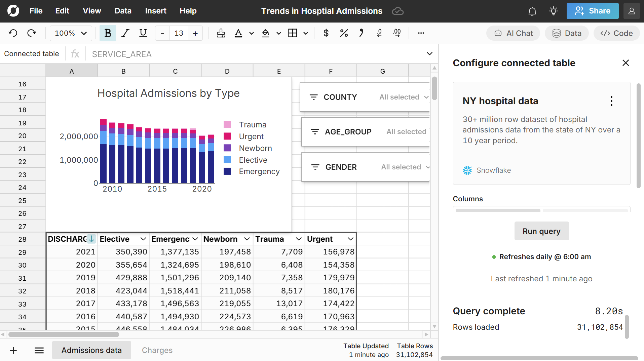Toggle bold formatting
This screenshot has width=644, height=361.
coord(108,33)
